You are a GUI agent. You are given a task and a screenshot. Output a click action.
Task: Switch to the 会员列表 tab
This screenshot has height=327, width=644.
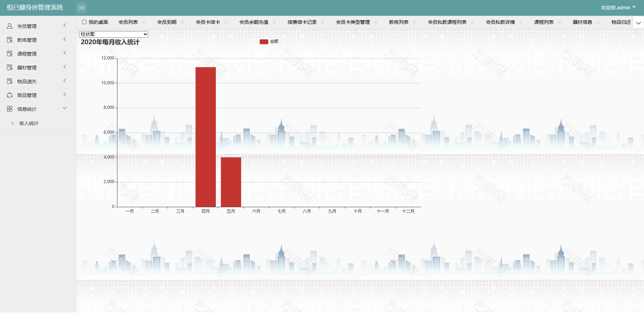click(x=128, y=22)
